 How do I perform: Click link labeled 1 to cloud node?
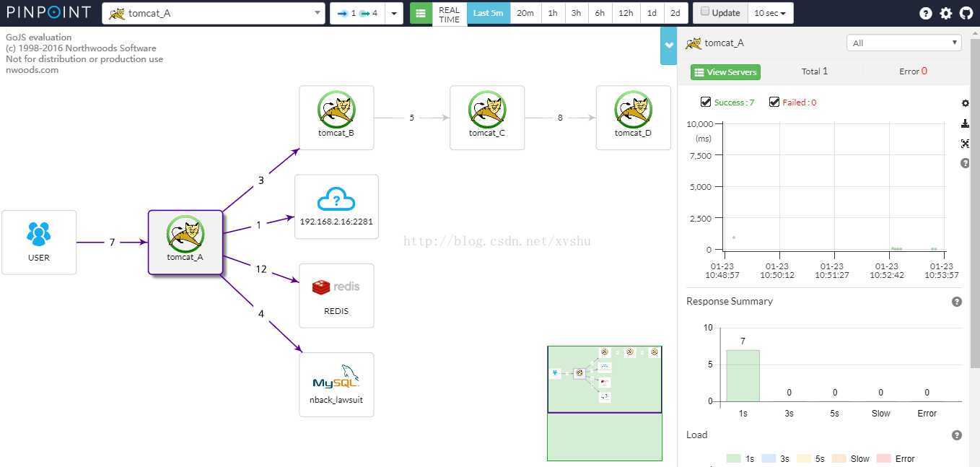click(259, 225)
